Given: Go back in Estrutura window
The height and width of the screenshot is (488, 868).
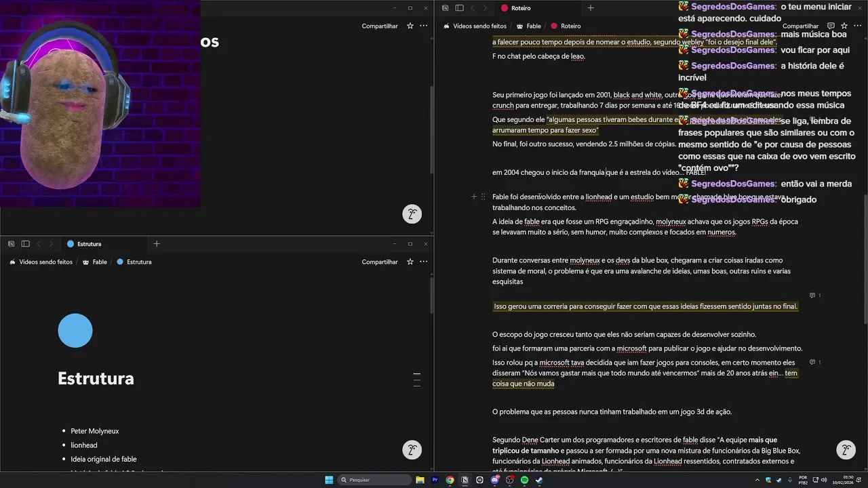Looking at the screenshot, I should pos(39,244).
